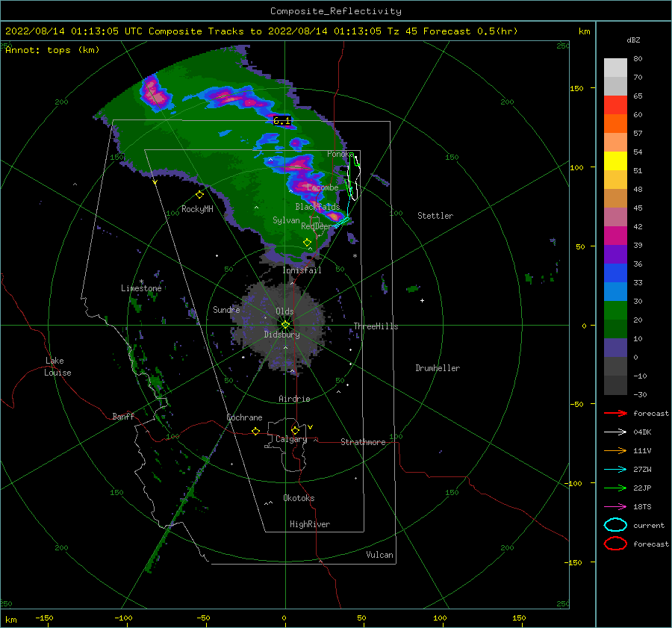
Task: Click the green 22JP arrow in legend
Action: 615,488
